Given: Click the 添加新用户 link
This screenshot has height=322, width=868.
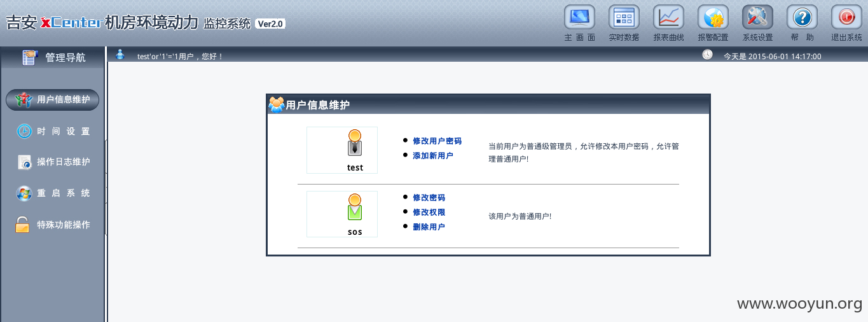Looking at the screenshot, I should click(x=433, y=155).
